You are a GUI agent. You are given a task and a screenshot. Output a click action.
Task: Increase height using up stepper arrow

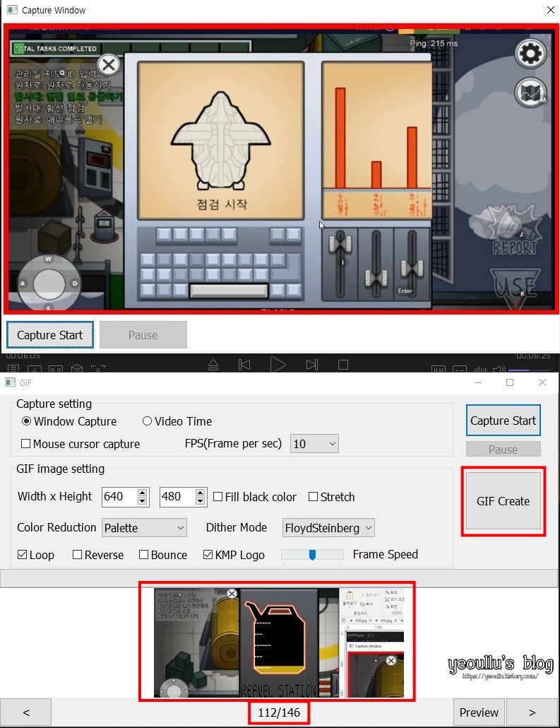tap(200, 493)
